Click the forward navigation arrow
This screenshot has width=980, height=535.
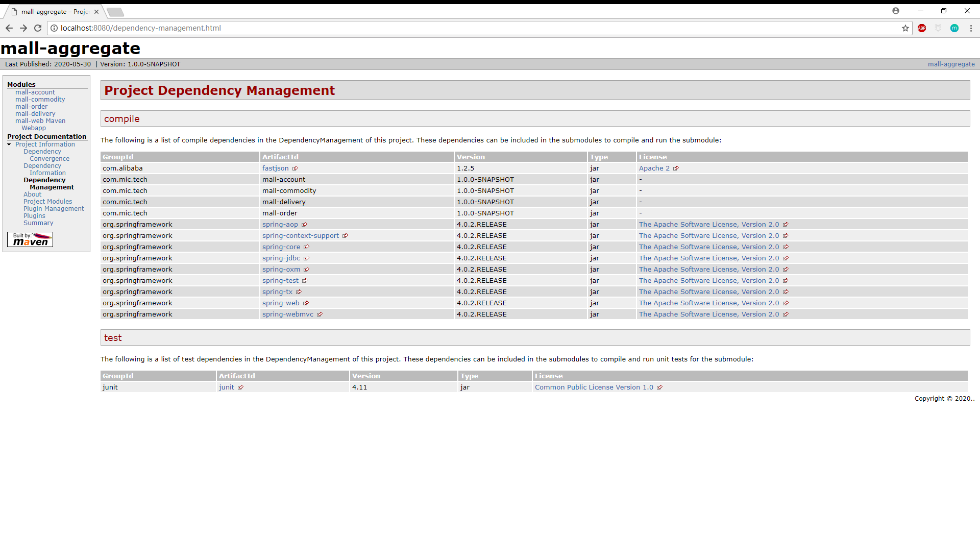coord(23,28)
